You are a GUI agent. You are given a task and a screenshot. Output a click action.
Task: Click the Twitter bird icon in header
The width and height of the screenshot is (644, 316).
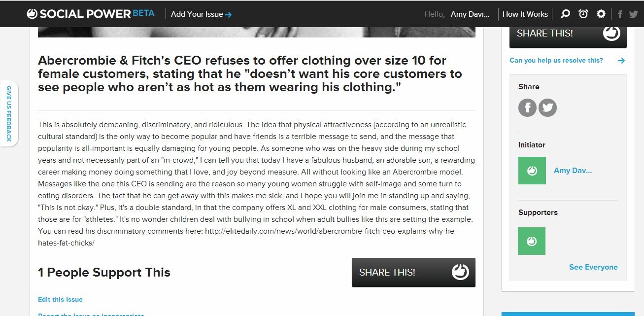click(x=634, y=14)
